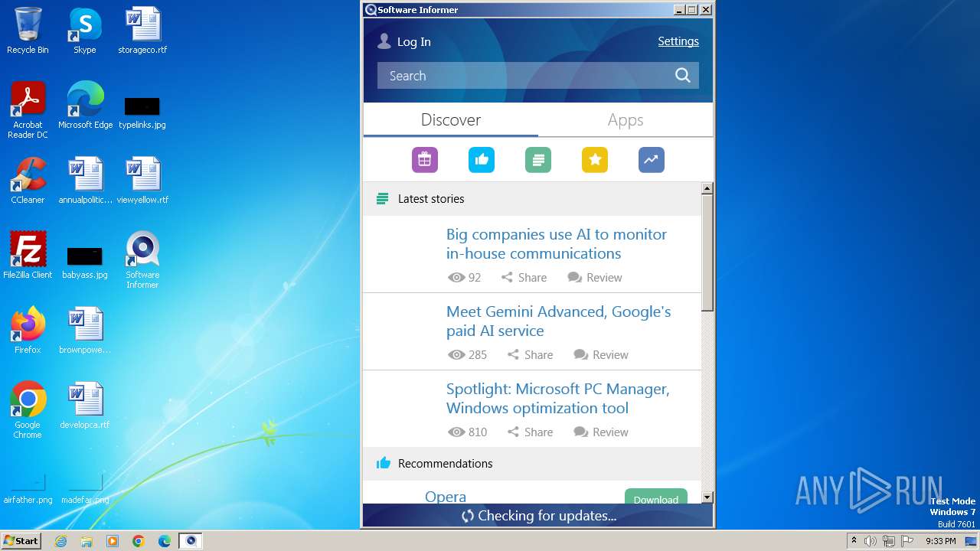
Task: Open the Skype desktop shortcut
Action: coord(84,31)
